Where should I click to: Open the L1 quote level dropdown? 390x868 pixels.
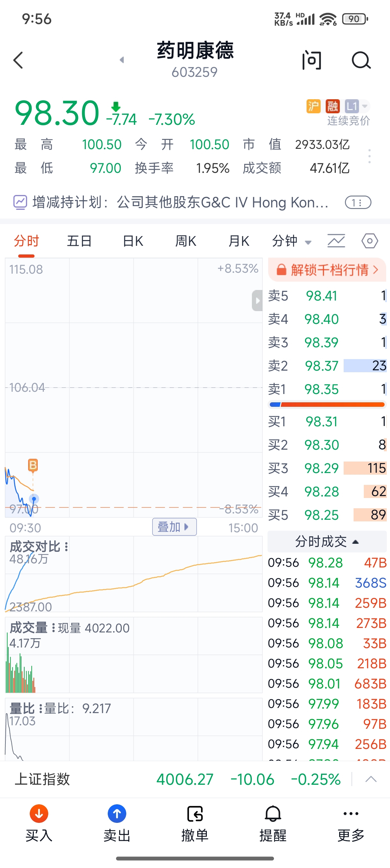pyautogui.click(x=357, y=106)
